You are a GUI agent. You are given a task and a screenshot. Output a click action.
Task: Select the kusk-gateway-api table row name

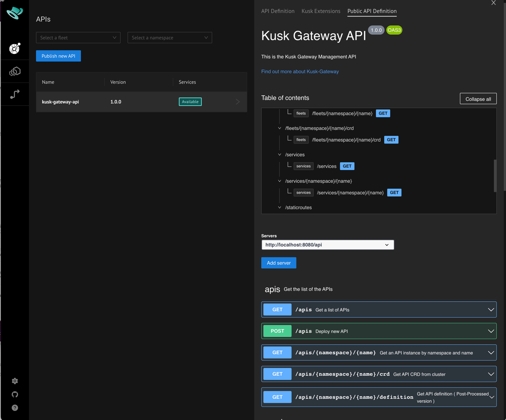coord(60,102)
